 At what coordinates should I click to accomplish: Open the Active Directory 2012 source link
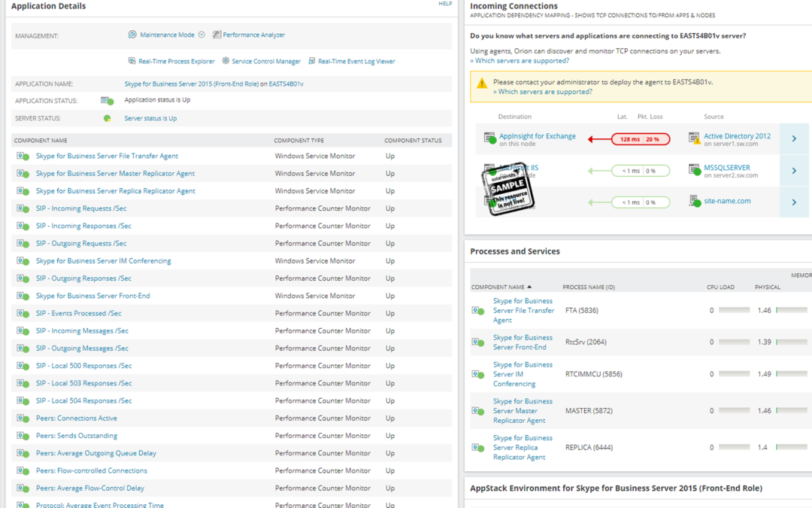(x=737, y=135)
